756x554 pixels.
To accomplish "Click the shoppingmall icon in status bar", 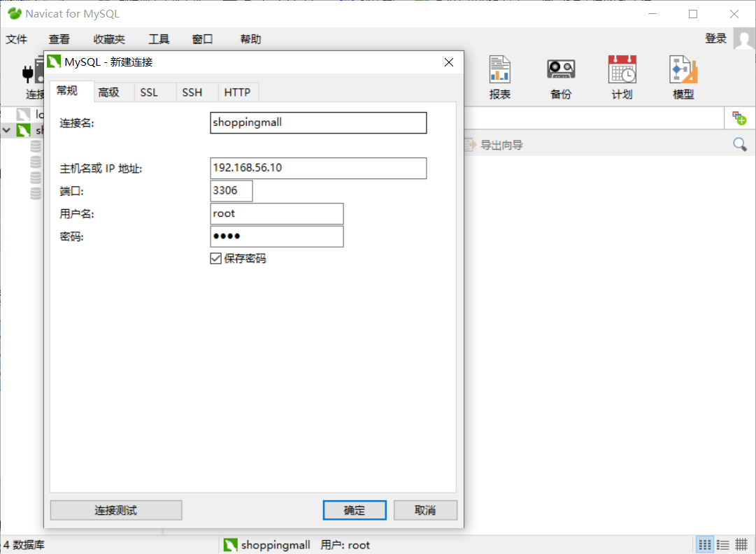I will coord(231,545).
